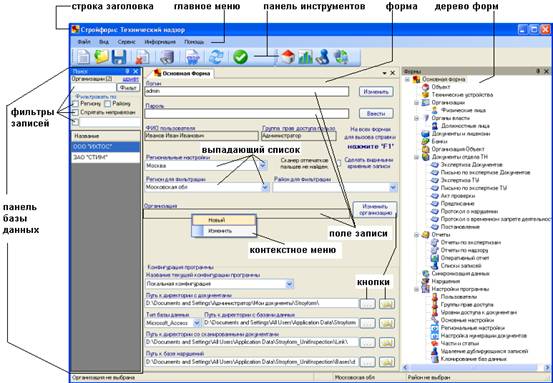Image resolution: width=553 pixels, height=383 pixels.
Task: Click the шрифт link in the search panel
Action: (130, 79)
